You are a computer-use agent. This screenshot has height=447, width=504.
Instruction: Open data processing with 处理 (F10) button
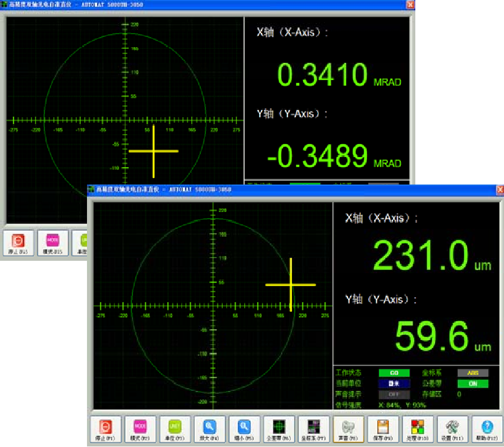click(418, 430)
